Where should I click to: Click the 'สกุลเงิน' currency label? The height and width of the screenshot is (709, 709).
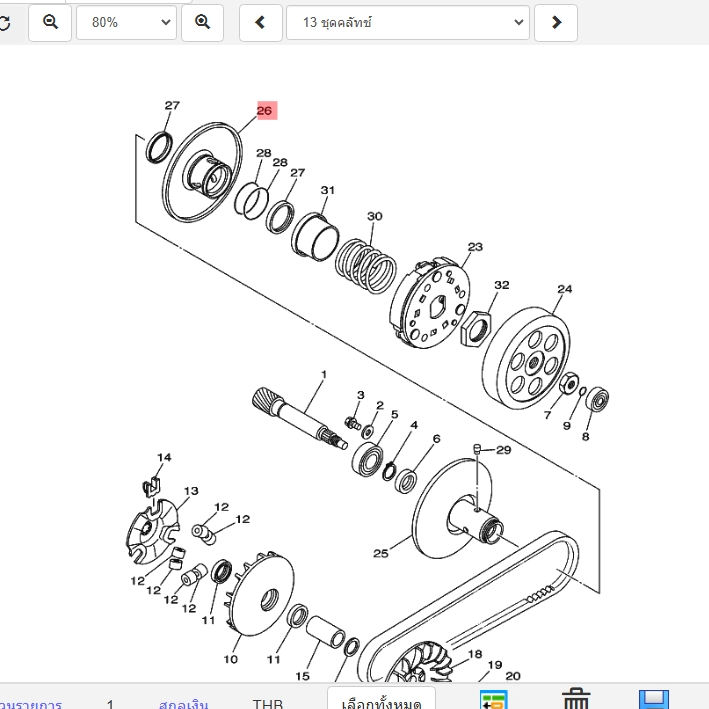[x=184, y=704]
